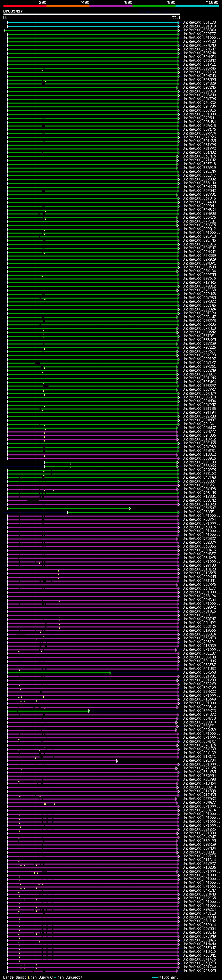Select label UniRef100_B8B066
This screenshot has width=222, height=980.
tap(199, 466)
